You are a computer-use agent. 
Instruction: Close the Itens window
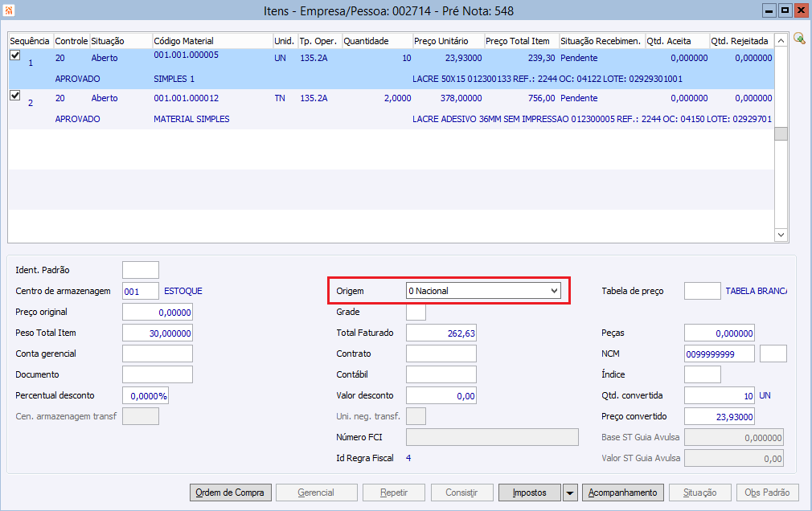pos(801,10)
